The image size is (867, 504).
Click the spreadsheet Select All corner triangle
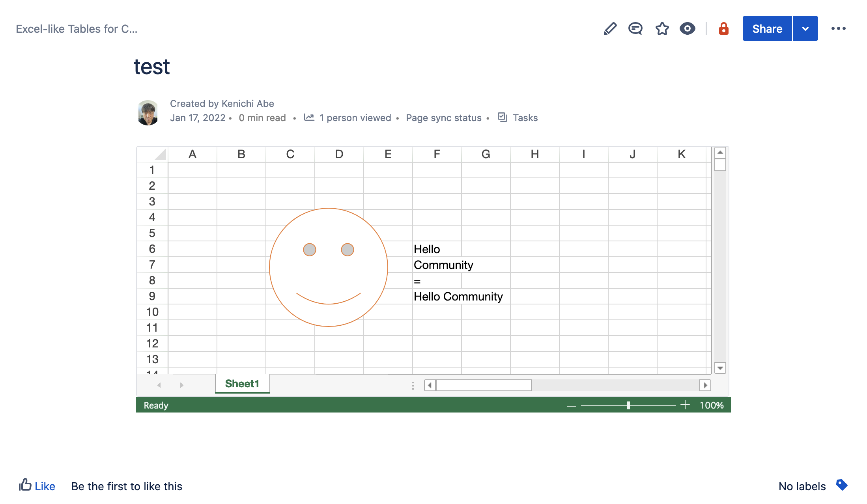point(160,154)
